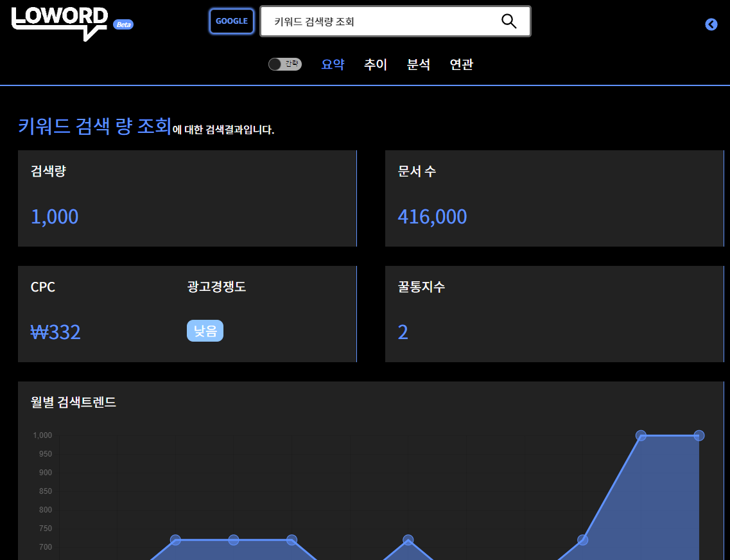Viewport: 730px width, 560px height.
Task: Click the search volume value 1,000
Action: pos(55,216)
